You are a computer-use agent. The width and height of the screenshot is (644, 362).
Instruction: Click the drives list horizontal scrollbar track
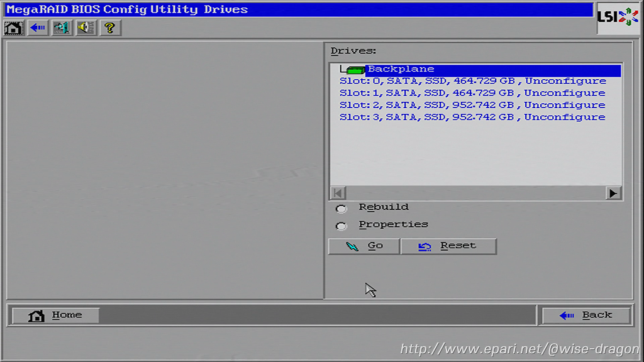click(x=475, y=194)
